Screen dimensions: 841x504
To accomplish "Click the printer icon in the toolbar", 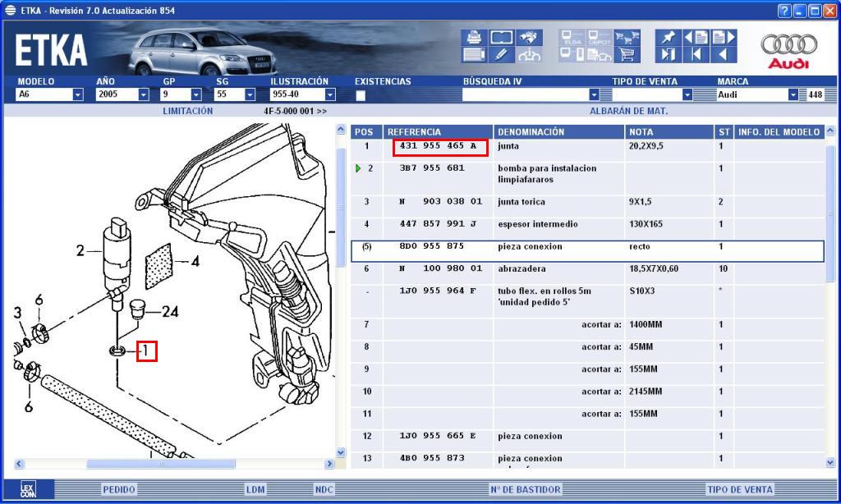I will (474, 37).
